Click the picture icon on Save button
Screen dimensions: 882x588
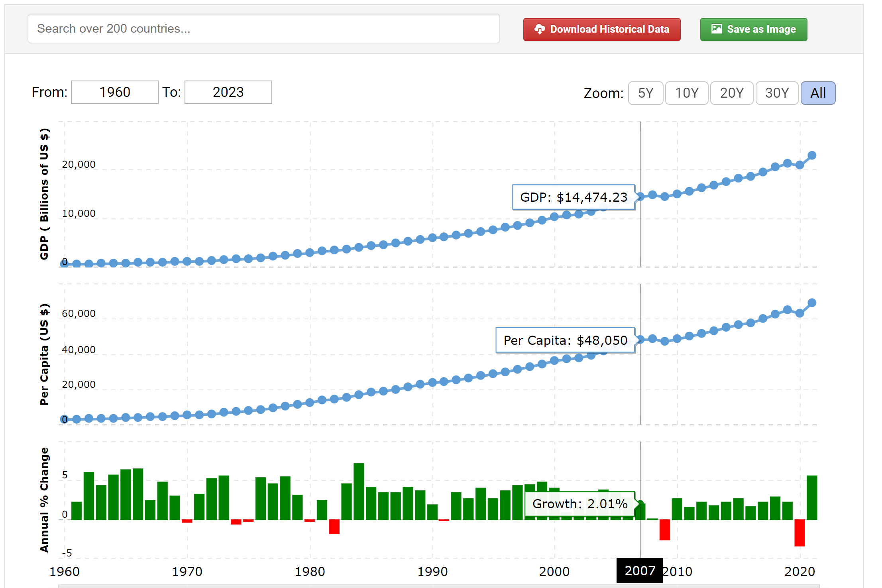pos(716,29)
